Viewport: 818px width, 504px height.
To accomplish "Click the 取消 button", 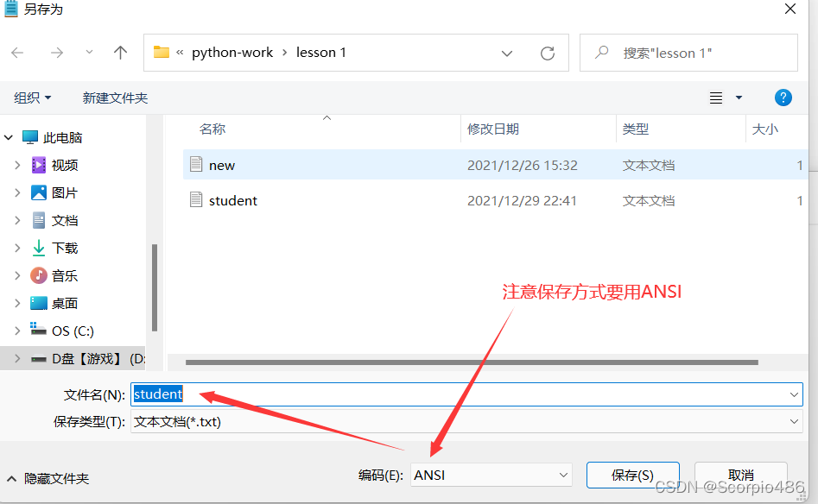I will point(741,475).
